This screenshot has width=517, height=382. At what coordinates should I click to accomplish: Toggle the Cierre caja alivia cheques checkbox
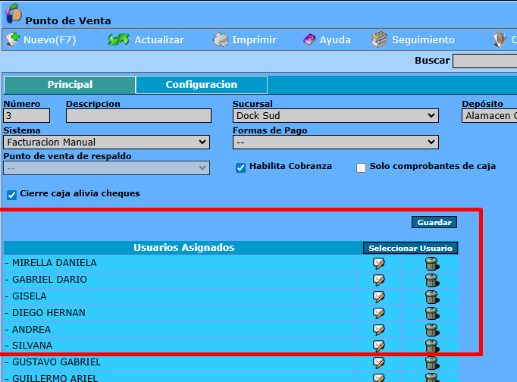pyautogui.click(x=12, y=195)
